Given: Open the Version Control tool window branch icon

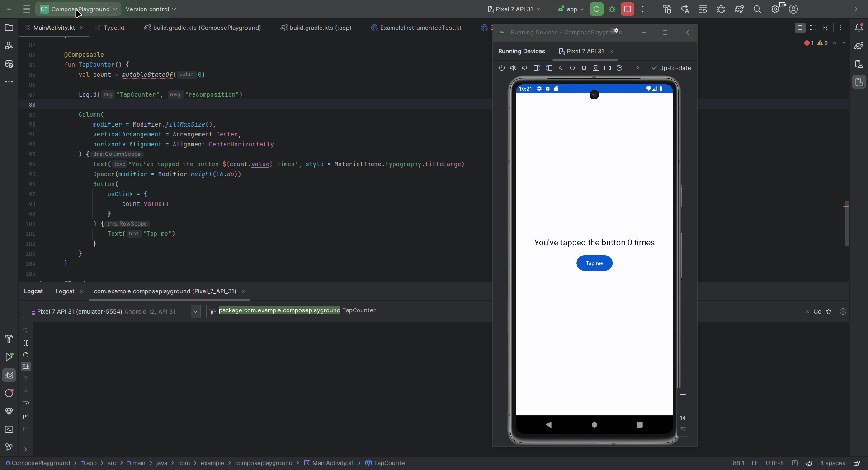Looking at the screenshot, I should tap(9, 447).
